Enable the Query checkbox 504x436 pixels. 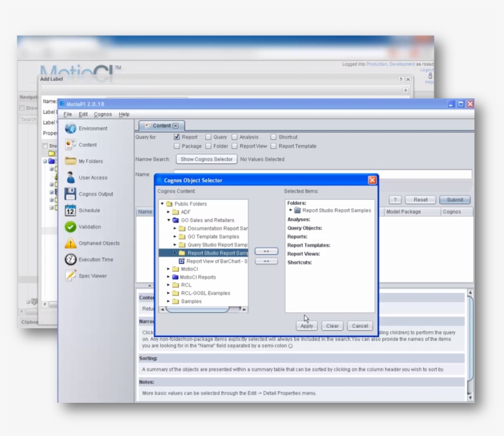click(208, 137)
